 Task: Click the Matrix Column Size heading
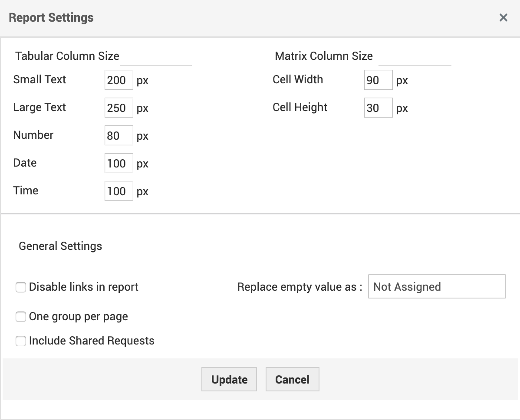pyautogui.click(x=324, y=56)
